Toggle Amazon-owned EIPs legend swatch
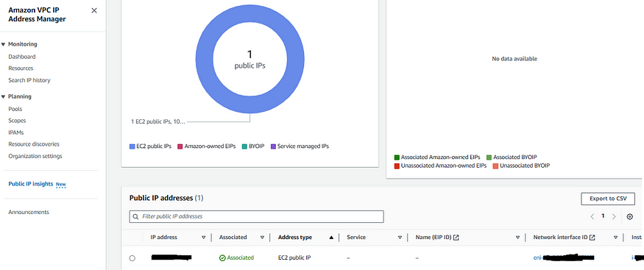The image size is (644, 270). point(180,146)
